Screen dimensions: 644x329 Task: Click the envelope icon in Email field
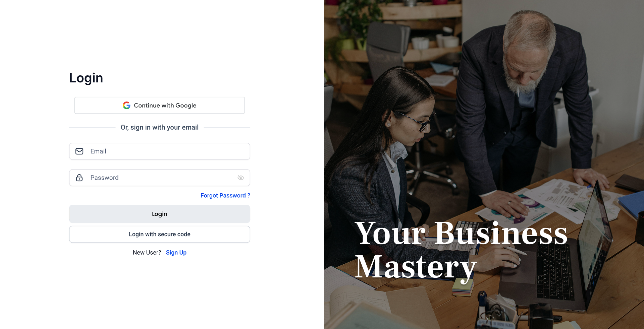[79, 151]
